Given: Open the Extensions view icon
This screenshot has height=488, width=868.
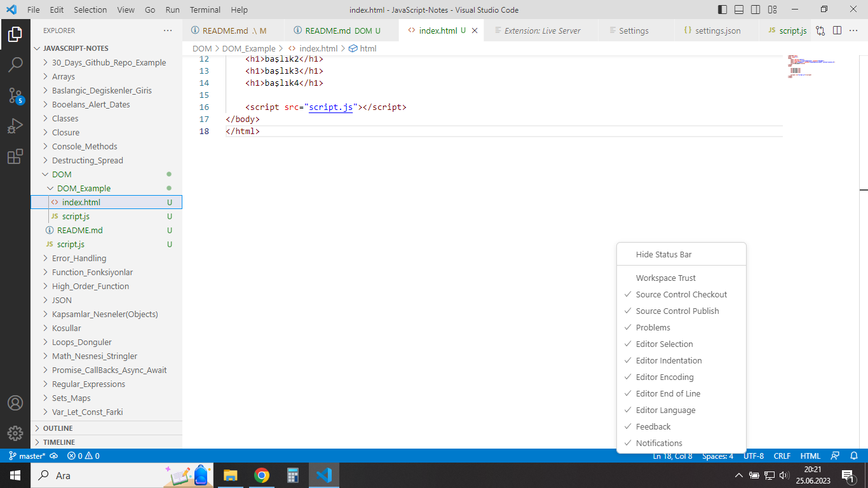Looking at the screenshot, I should click(x=15, y=156).
